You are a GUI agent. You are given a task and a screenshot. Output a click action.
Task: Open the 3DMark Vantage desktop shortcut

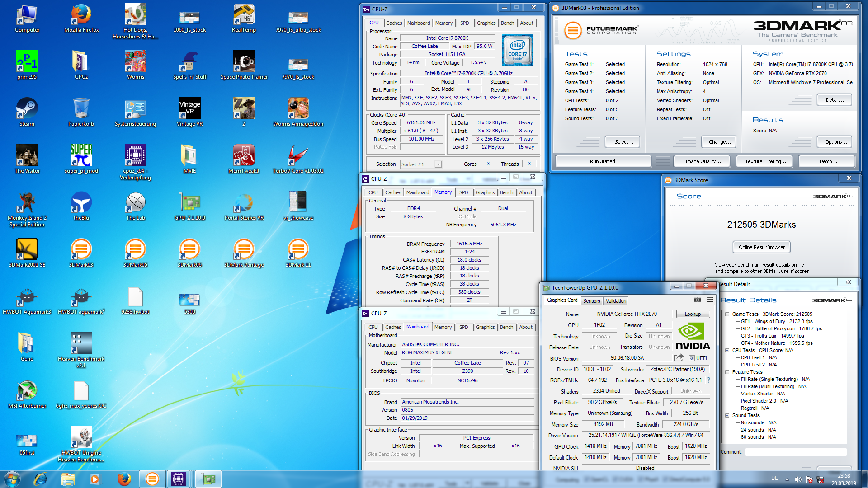(x=244, y=254)
